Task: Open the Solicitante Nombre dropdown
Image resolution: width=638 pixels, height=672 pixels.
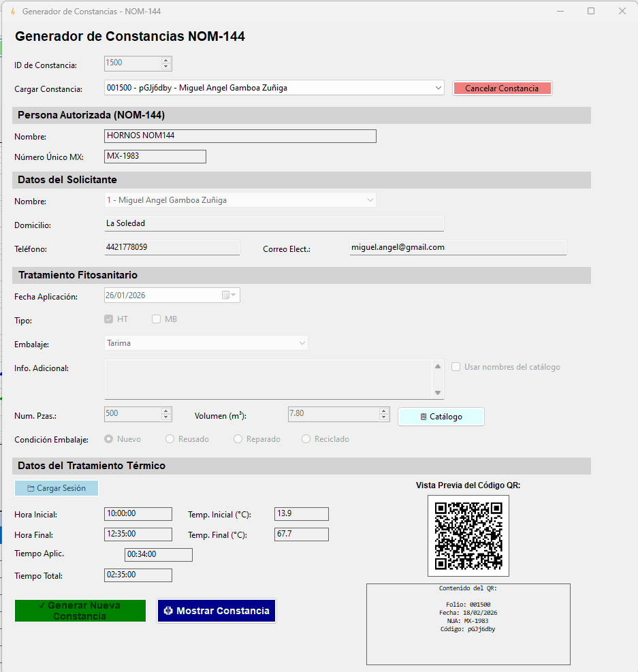Action: click(370, 200)
